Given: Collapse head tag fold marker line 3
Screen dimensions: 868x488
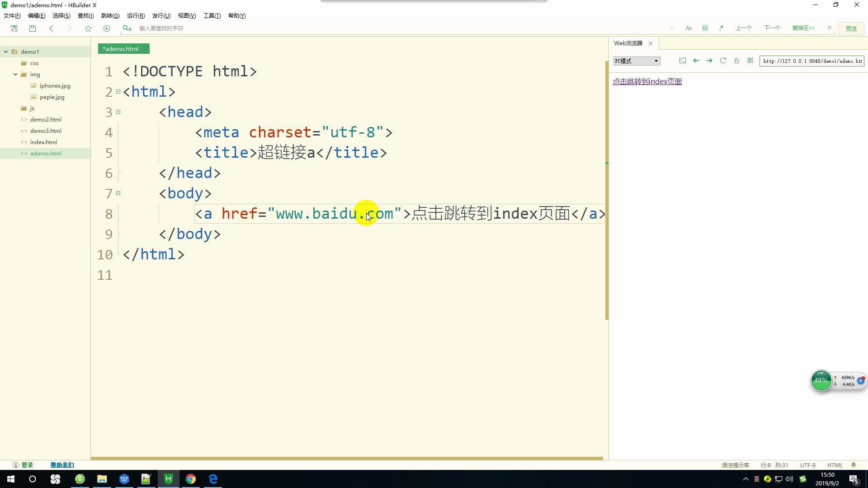Looking at the screenshot, I should point(118,112).
